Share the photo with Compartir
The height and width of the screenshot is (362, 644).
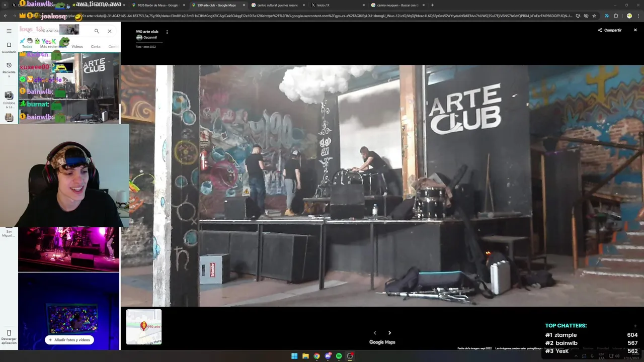(x=610, y=30)
